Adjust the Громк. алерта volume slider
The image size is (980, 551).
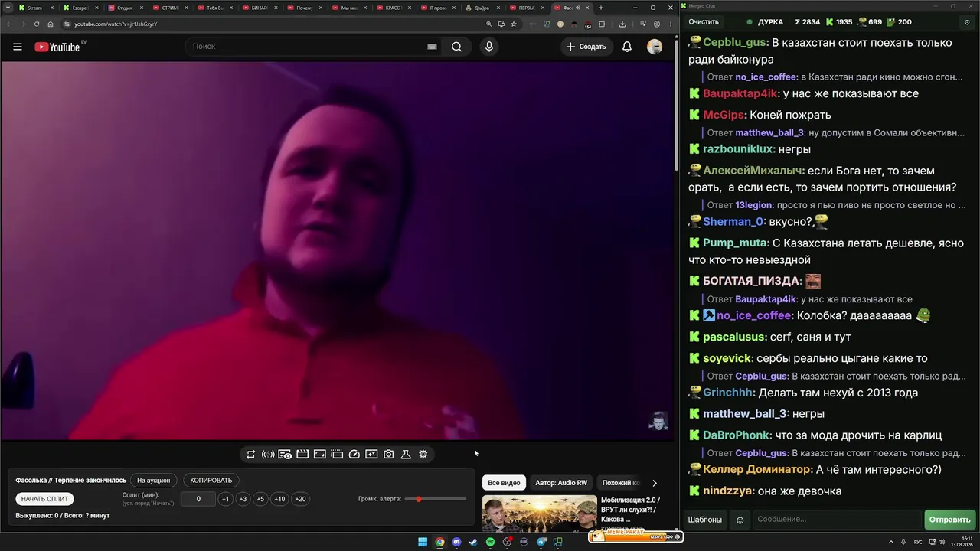(x=436, y=499)
